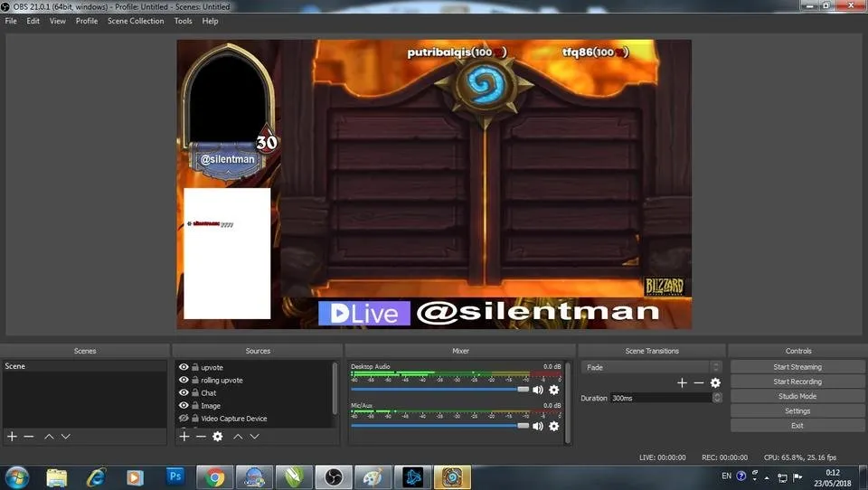
Task: Remove selected scene with minus icon
Action: 29,437
